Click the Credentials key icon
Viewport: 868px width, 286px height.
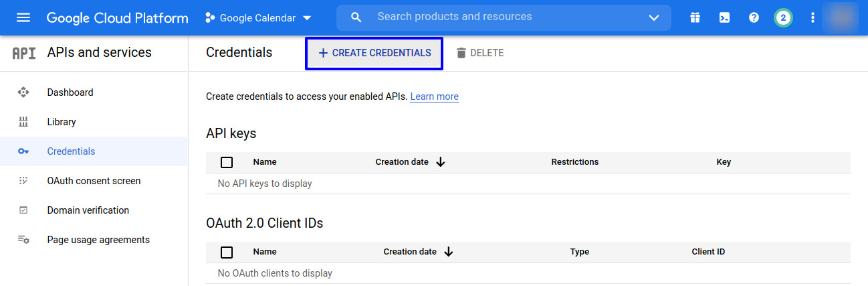[23, 151]
